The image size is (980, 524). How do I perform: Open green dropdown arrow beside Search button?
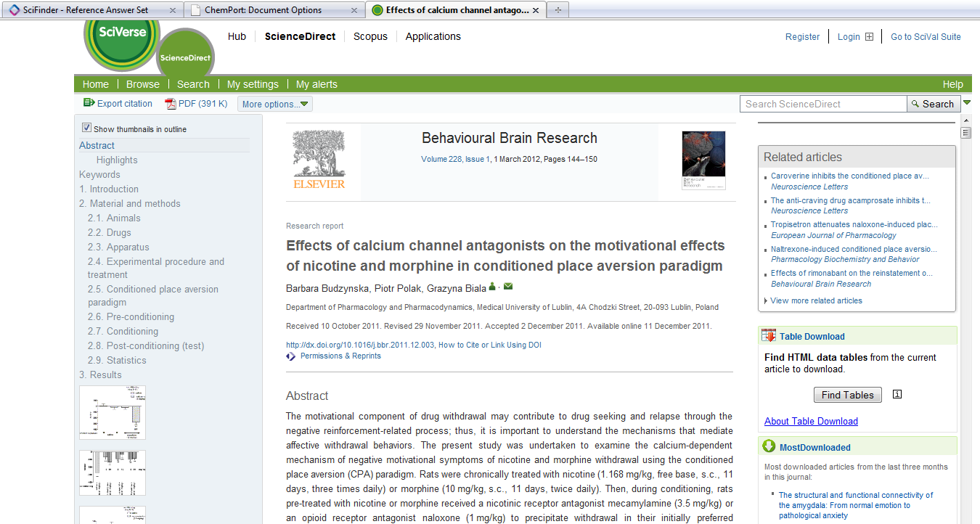[967, 103]
